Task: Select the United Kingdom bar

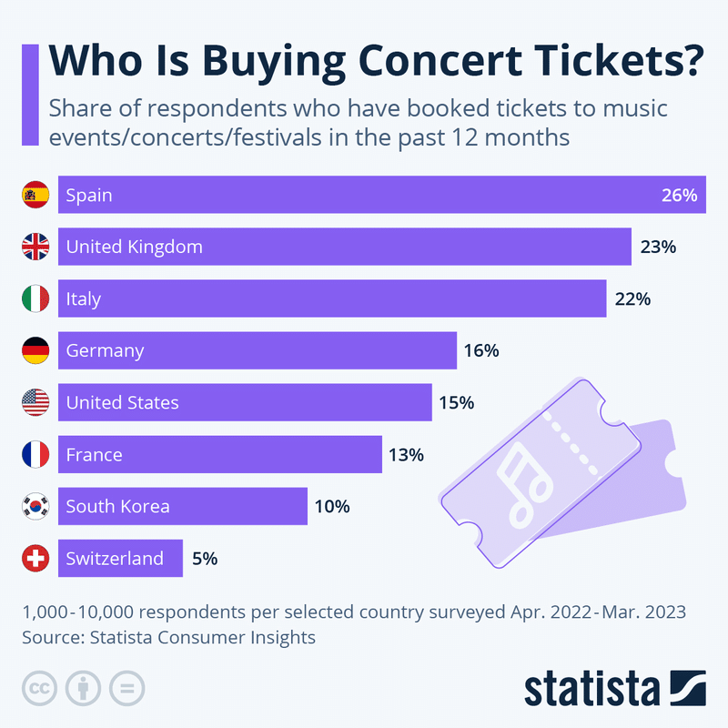Action: [345, 247]
